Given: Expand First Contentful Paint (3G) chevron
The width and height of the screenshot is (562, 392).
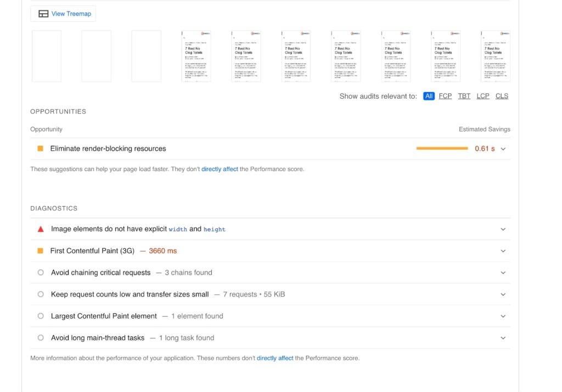Looking at the screenshot, I should coord(503,251).
